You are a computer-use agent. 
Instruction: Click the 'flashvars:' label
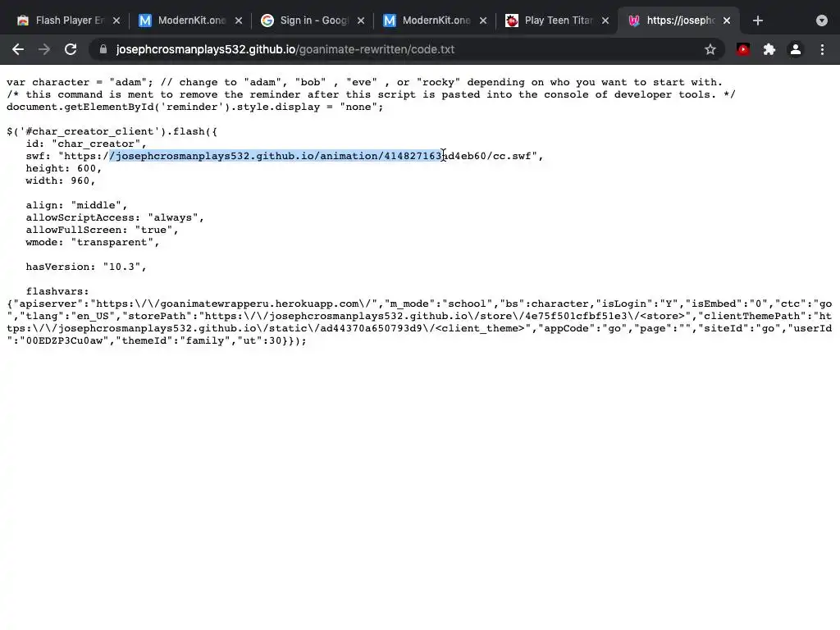[57, 291]
